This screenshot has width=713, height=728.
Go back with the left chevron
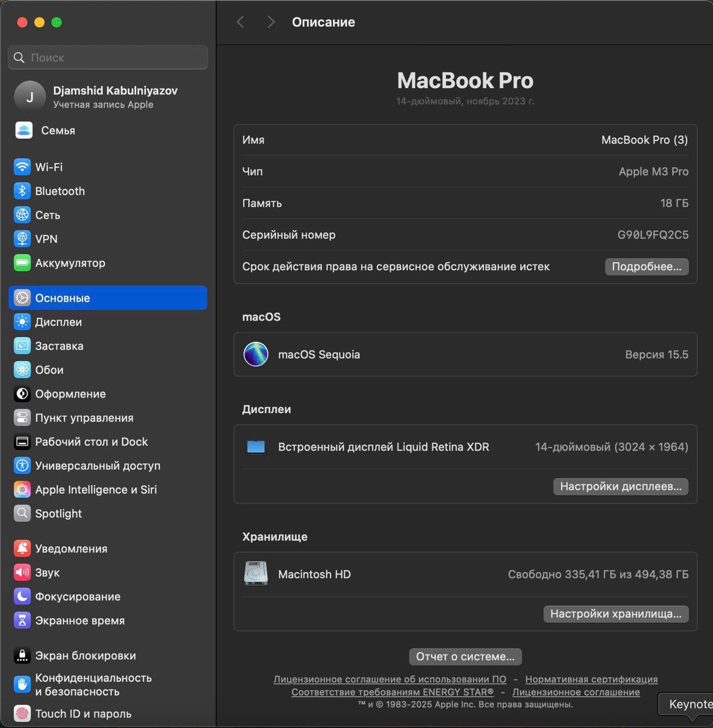pyautogui.click(x=240, y=22)
